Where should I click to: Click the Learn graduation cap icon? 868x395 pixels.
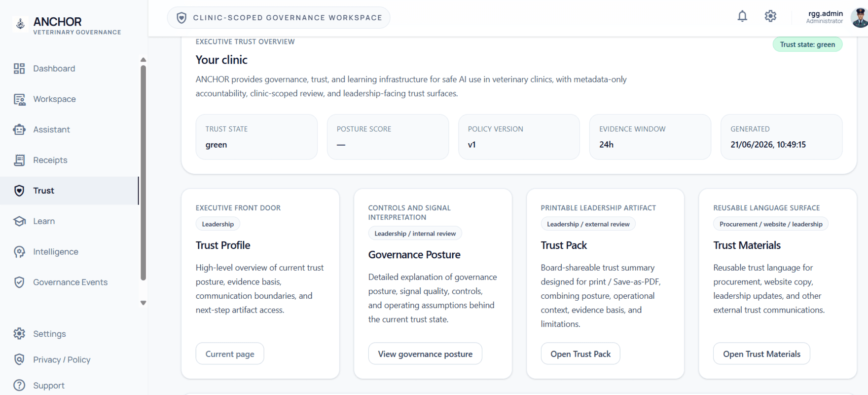[19, 221]
